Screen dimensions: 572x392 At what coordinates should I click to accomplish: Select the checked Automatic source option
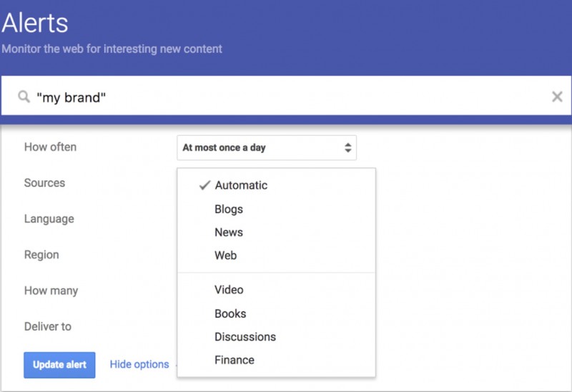tap(241, 185)
